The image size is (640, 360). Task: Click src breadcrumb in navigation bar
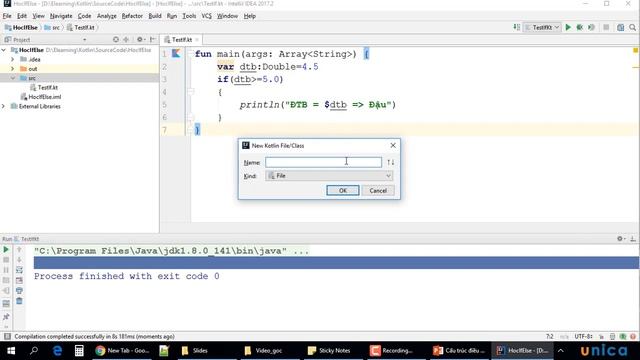pyautogui.click(x=52, y=27)
